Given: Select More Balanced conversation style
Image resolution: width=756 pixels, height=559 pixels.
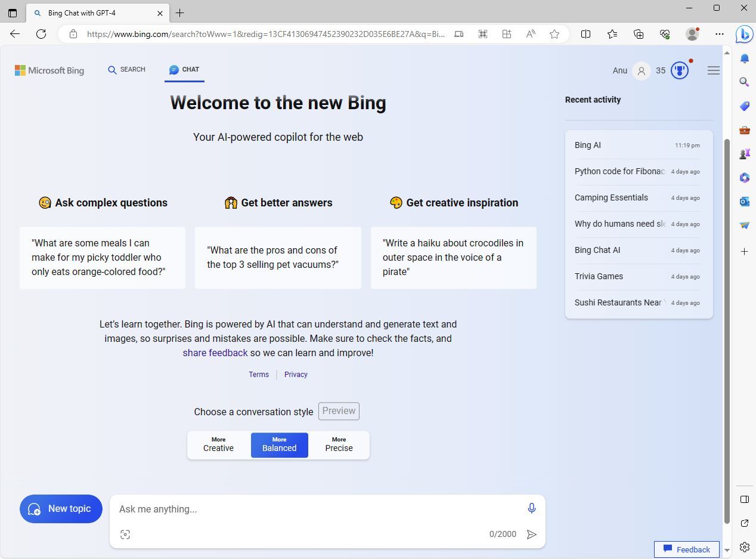Looking at the screenshot, I should click(x=279, y=445).
